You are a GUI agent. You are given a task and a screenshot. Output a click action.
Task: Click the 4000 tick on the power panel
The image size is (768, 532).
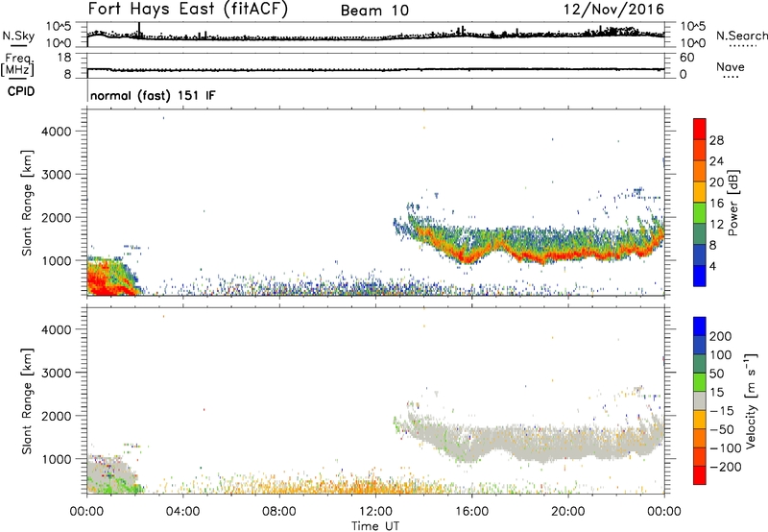(56, 132)
